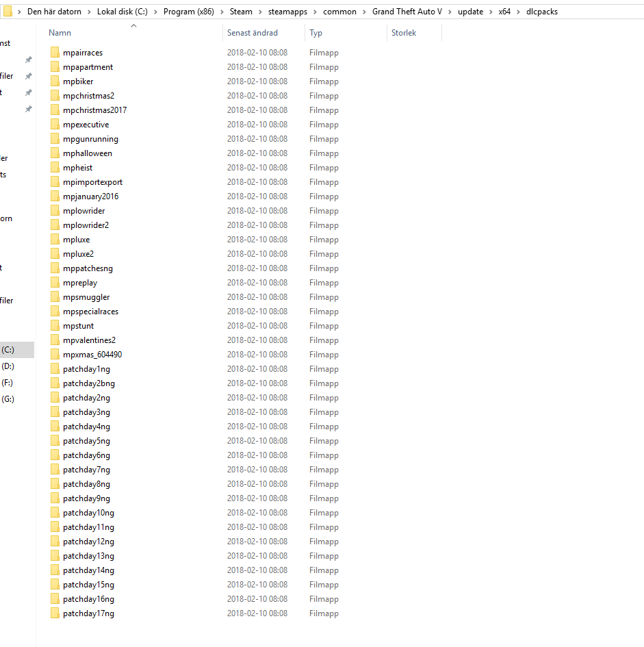644x647 pixels.
Task: Click the patchday2bng folder icon
Action: (x=55, y=383)
